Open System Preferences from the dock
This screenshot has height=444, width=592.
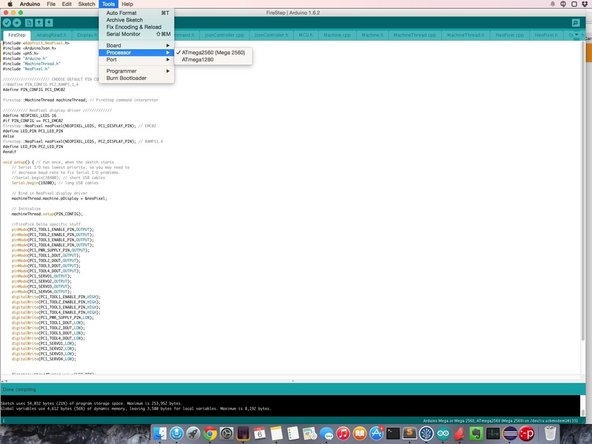227,433
